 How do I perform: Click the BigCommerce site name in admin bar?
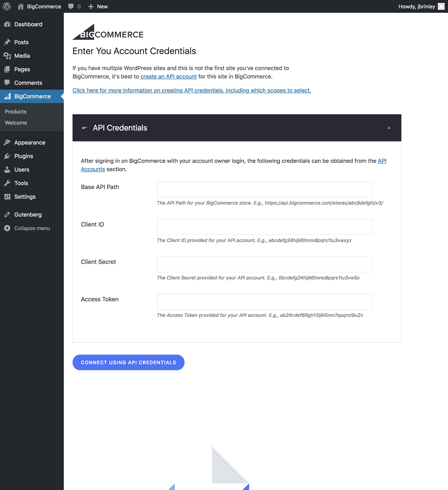click(x=44, y=7)
